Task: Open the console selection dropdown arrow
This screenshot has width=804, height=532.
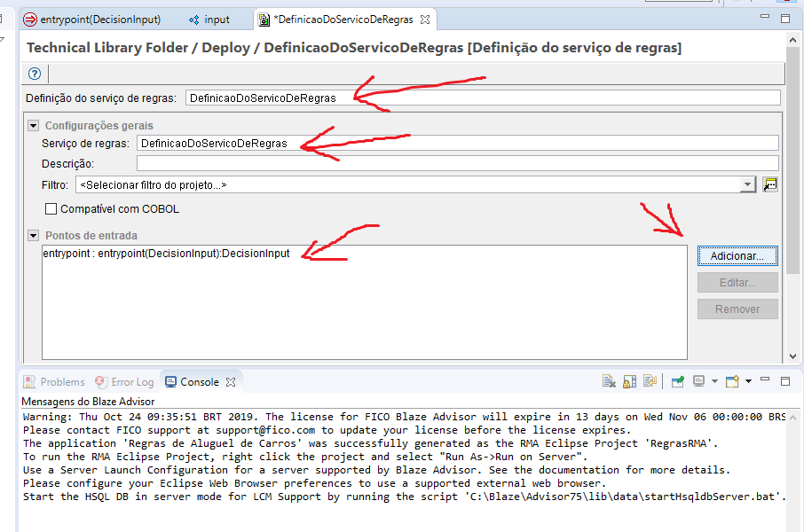Action: coord(713,381)
